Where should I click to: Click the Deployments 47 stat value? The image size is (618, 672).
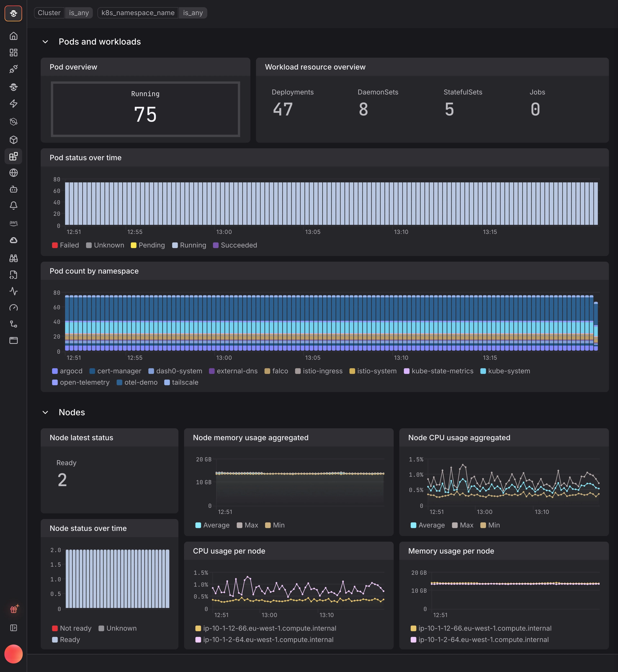pos(283,109)
